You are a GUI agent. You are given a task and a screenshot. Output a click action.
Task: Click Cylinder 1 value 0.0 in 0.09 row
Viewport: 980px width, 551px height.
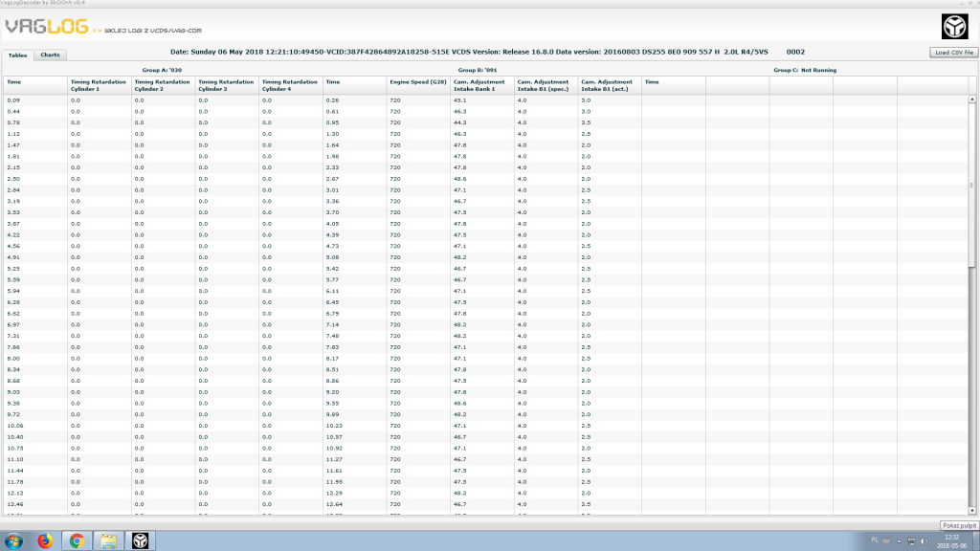[75, 99]
